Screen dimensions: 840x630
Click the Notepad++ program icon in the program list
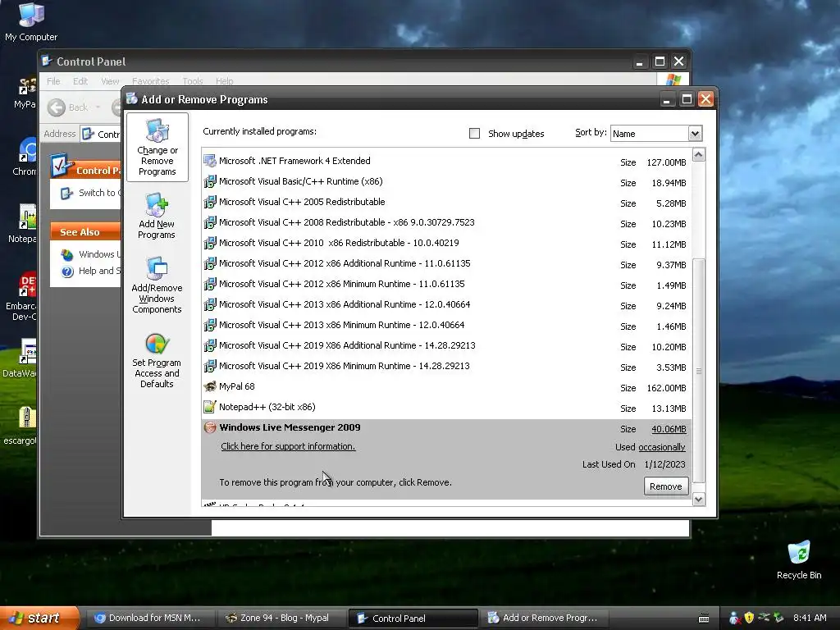210,407
